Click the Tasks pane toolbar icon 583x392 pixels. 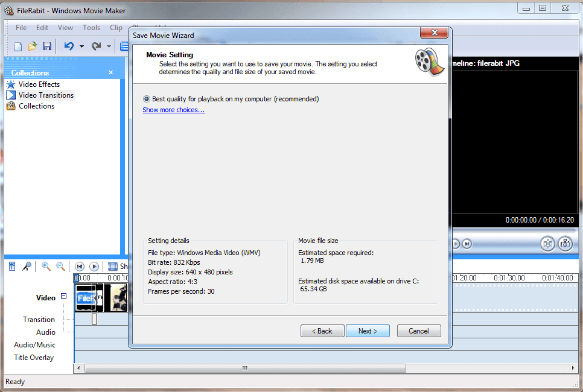[124, 46]
